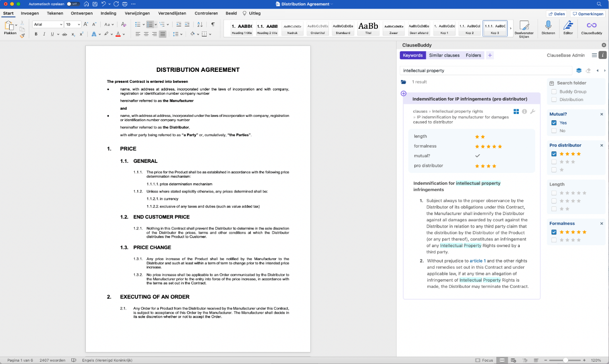Expand the styles gallery with the arrow

pos(510,28)
